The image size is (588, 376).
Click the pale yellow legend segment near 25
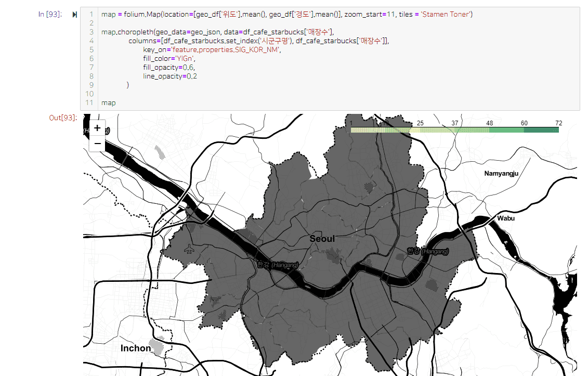[x=403, y=130]
